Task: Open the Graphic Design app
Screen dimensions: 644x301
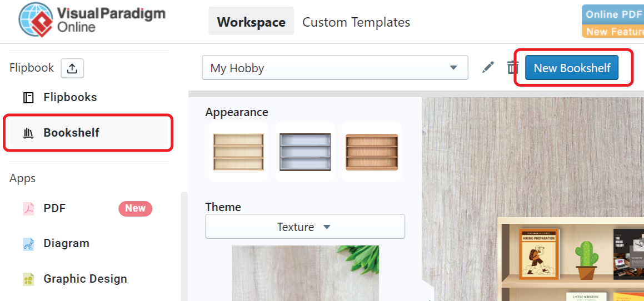Action: coord(85,279)
